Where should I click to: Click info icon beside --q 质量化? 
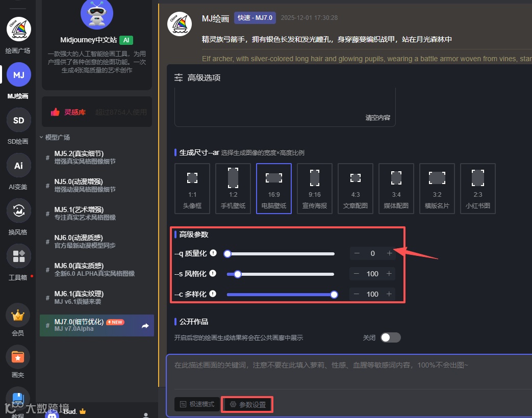pyautogui.click(x=213, y=253)
